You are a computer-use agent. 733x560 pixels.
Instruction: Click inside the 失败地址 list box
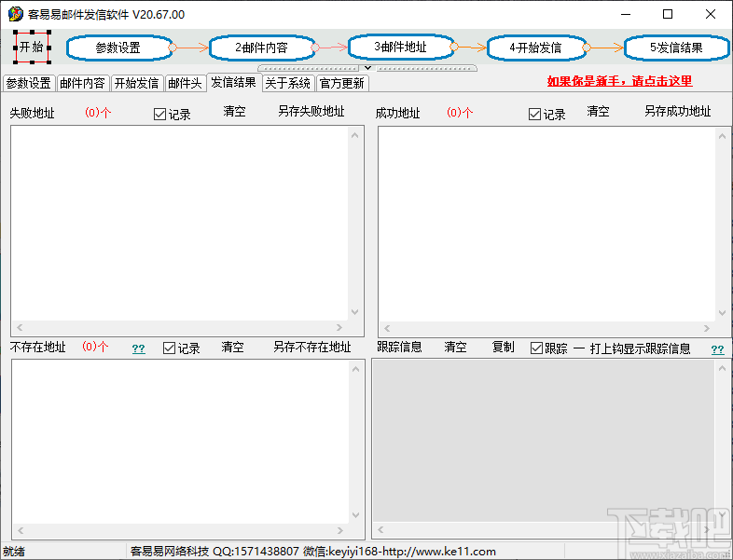click(180, 224)
